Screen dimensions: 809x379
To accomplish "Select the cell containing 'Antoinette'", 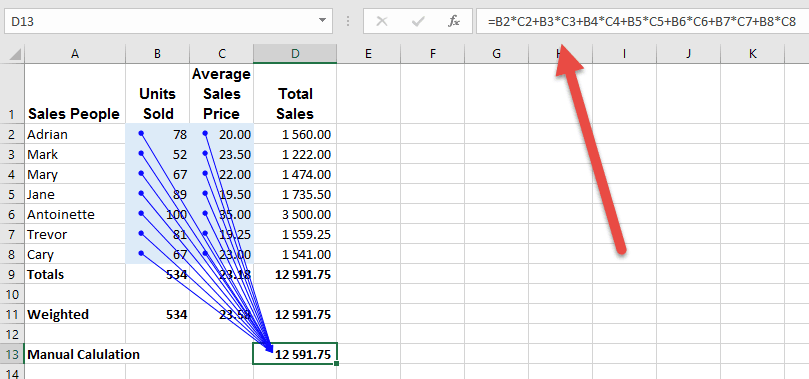I will coord(75,214).
